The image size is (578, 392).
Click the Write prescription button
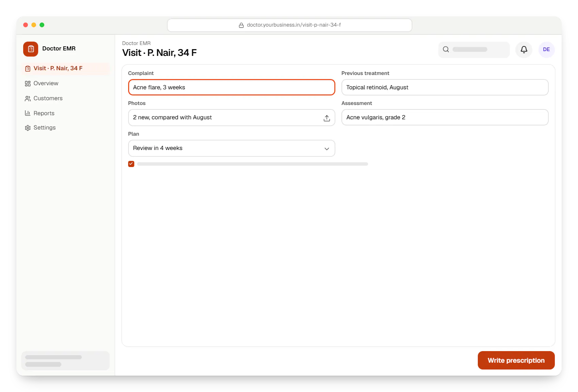[516, 360]
